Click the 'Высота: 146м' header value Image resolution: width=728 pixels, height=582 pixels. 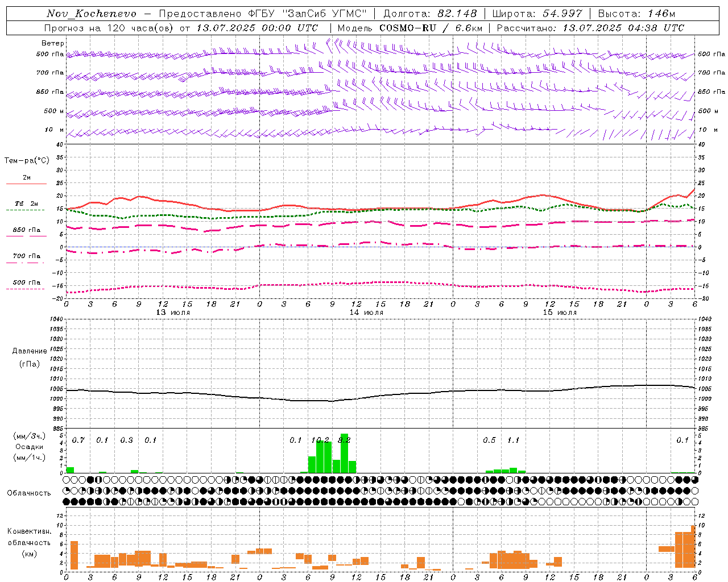[x=636, y=14]
